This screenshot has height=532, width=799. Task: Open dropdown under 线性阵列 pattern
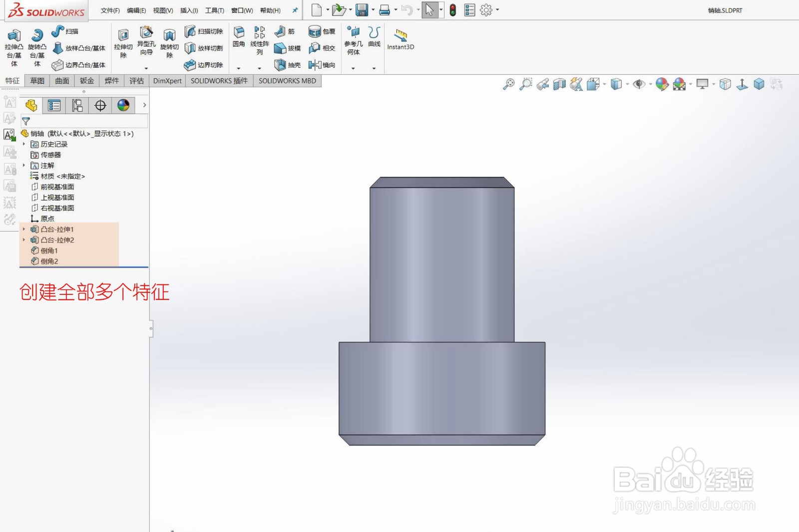click(x=259, y=68)
